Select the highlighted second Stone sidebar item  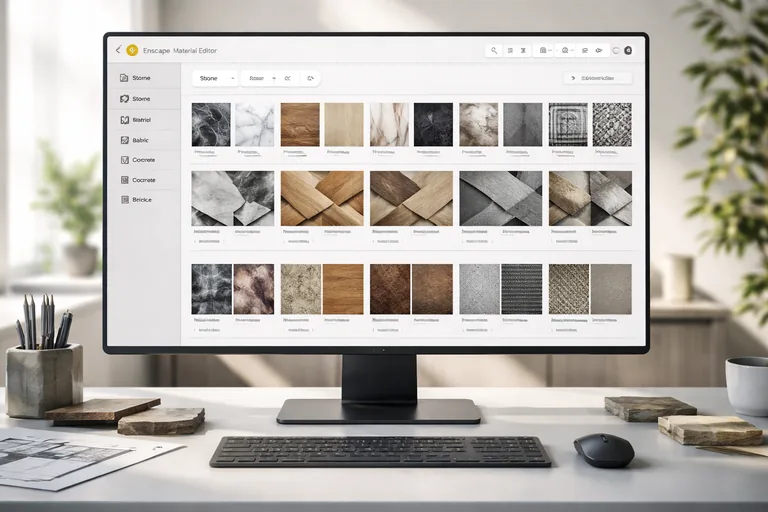tap(142, 99)
